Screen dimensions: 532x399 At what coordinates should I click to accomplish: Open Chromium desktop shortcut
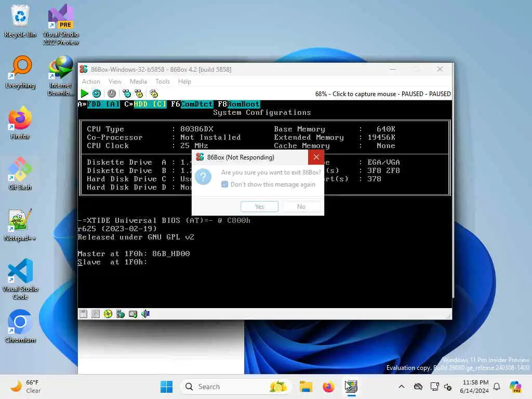20,326
